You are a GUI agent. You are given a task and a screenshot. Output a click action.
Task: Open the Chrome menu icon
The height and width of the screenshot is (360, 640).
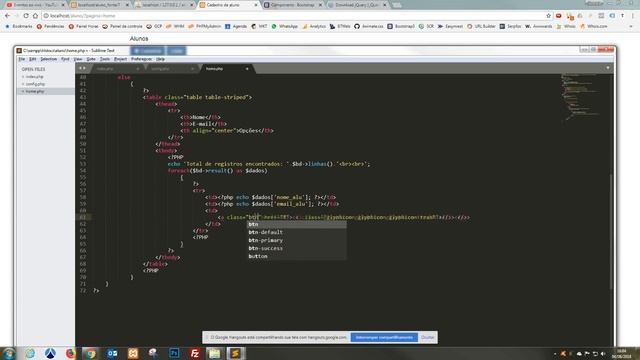point(633,16)
